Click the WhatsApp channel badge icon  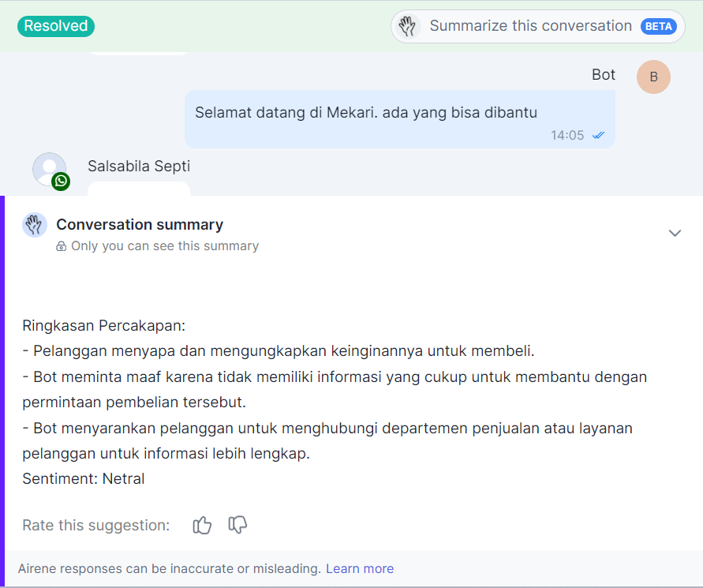click(x=61, y=182)
